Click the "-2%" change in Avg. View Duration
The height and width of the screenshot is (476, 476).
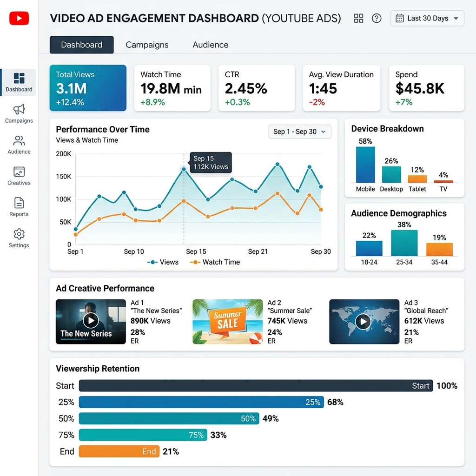click(317, 102)
